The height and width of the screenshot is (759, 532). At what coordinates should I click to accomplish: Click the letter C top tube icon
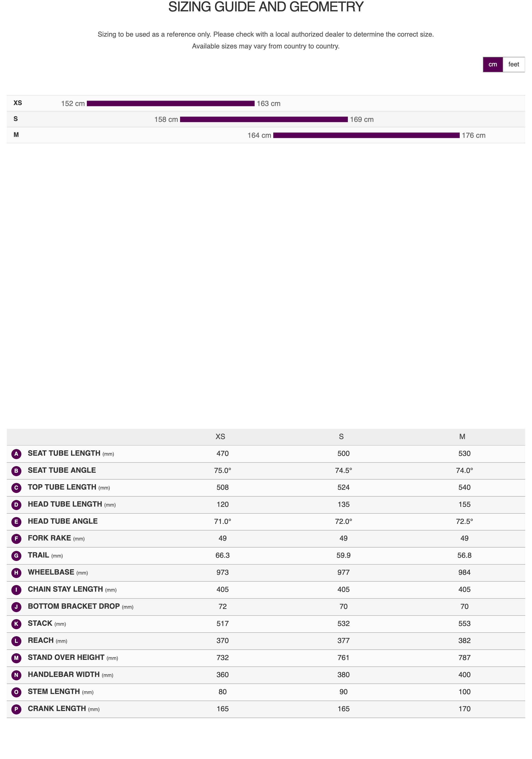16,488
